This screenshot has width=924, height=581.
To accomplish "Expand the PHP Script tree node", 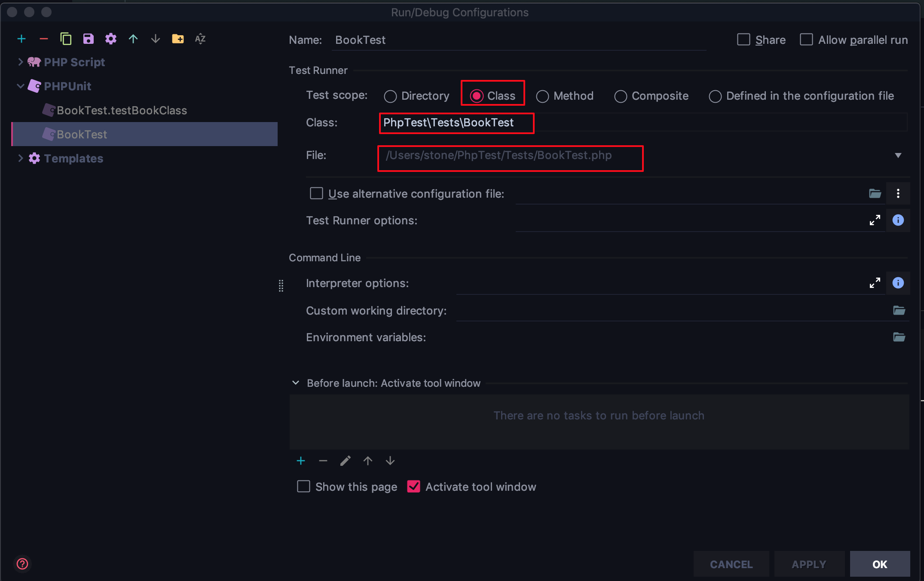I will pyautogui.click(x=20, y=62).
